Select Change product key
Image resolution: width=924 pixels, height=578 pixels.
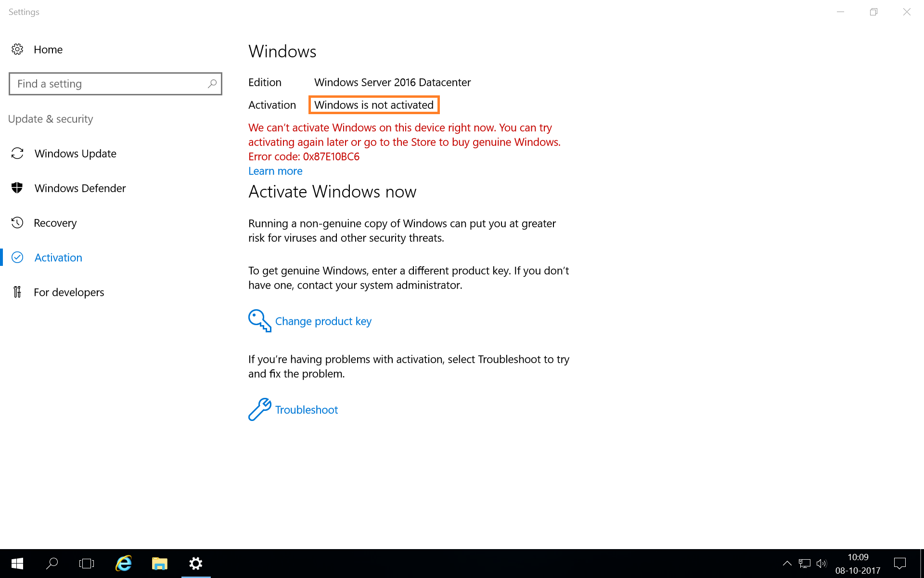[323, 321]
